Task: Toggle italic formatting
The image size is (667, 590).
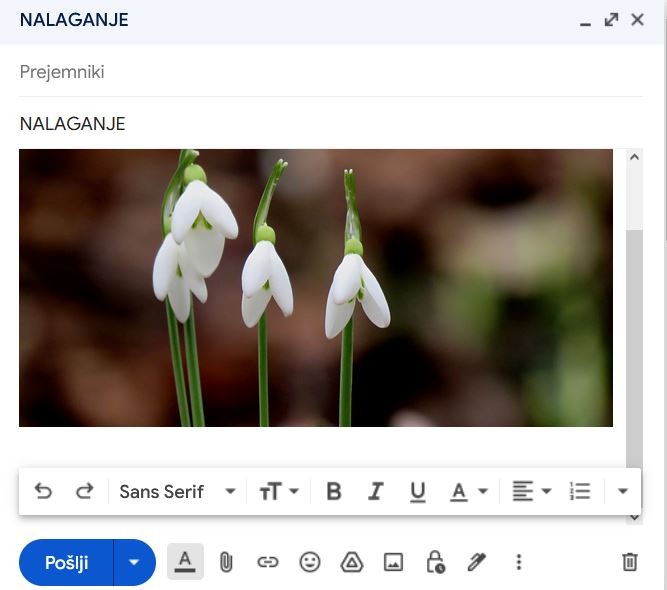Action: pos(376,491)
